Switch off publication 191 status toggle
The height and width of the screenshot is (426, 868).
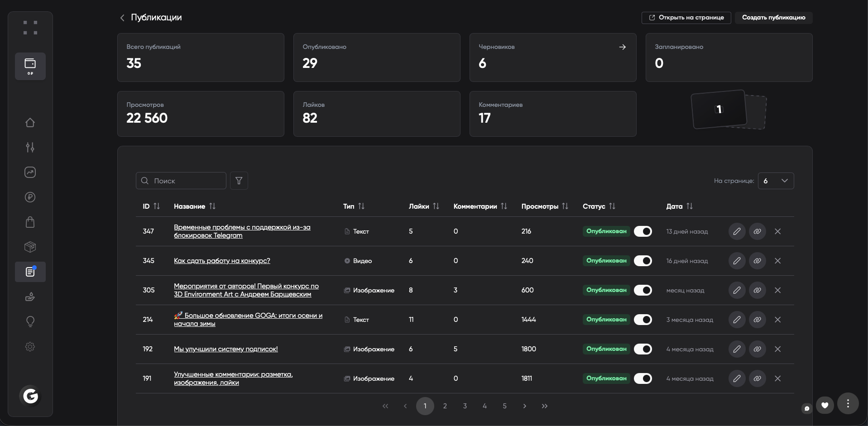(643, 378)
